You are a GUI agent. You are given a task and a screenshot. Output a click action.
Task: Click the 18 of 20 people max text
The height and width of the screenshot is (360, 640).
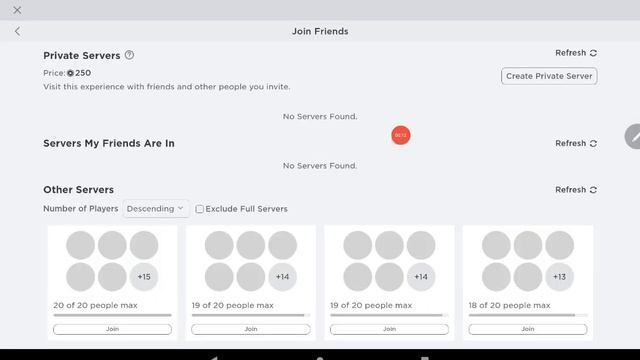[x=509, y=305]
